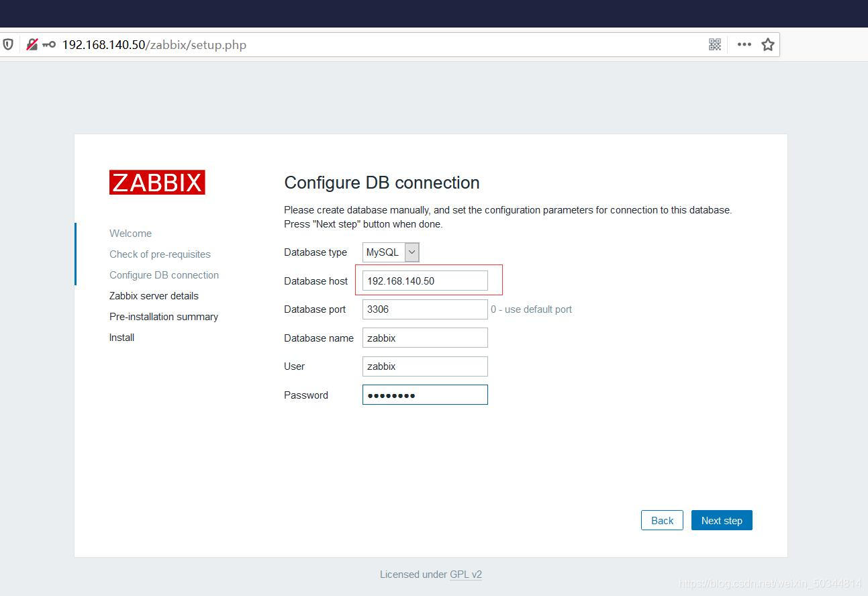Click the Database port field showing 3306

425,309
